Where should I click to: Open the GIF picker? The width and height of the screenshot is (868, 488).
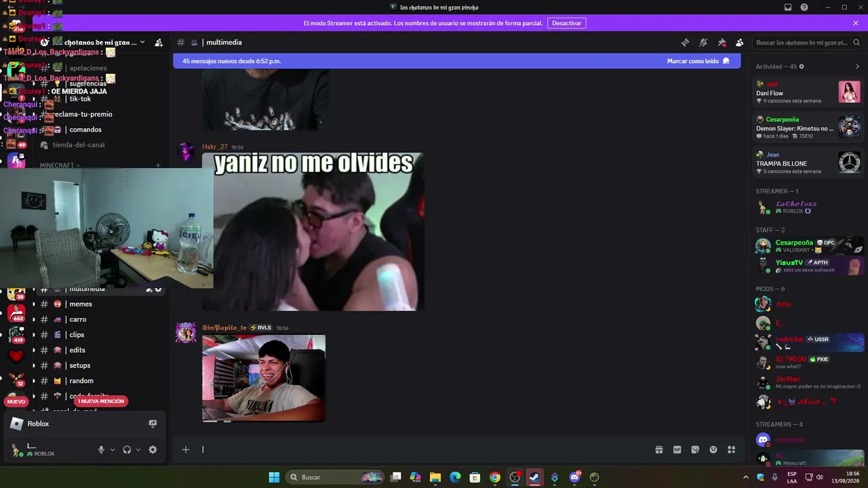tap(677, 449)
